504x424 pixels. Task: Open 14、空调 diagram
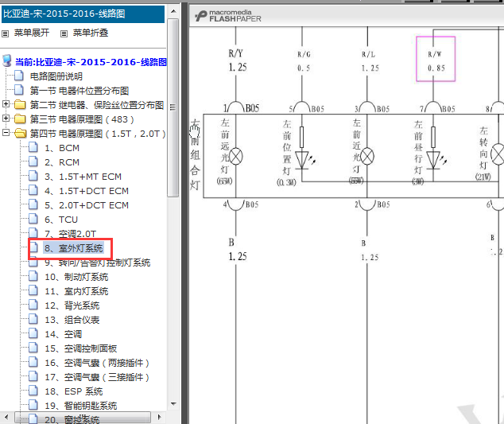point(64,334)
